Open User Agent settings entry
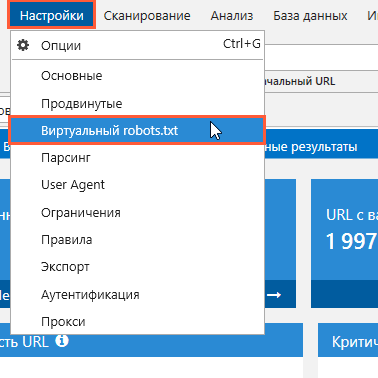This screenshot has height=378, width=378. (x=137, y=185)
